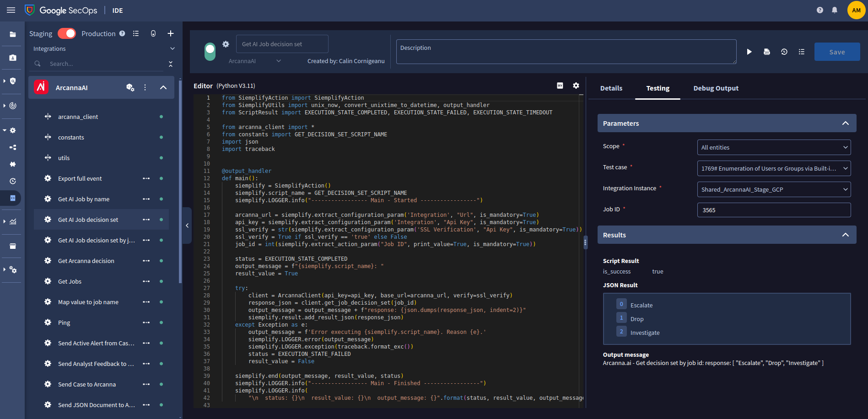Click Production help question mark
Screen dimensions: 868x419
(122, 33)
